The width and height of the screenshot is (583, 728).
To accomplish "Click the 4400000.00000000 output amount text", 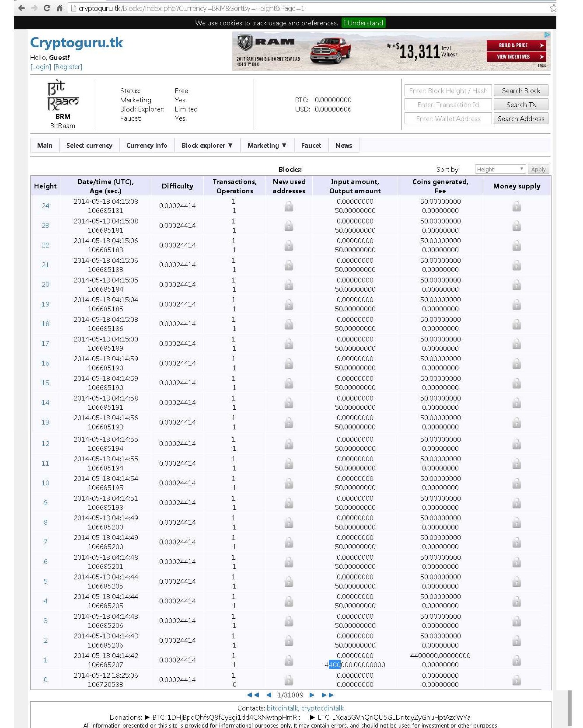I will coord(355,665).
